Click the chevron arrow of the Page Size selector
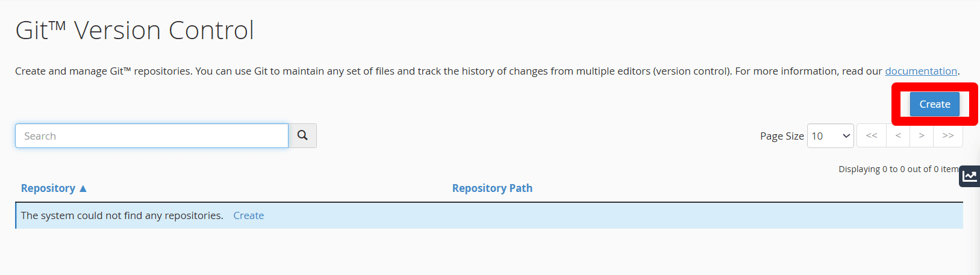Viewport: 980px width, 275px height. pos(846,136)
